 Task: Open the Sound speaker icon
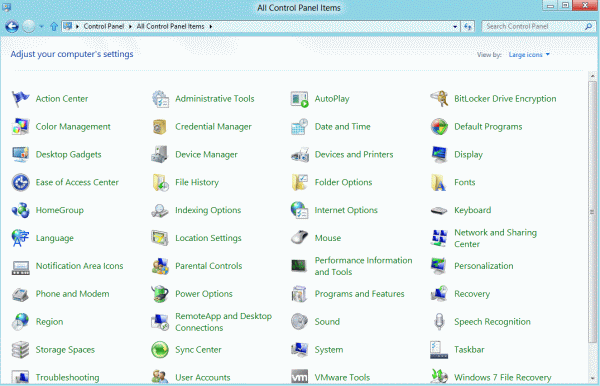(x=299, y=322)
